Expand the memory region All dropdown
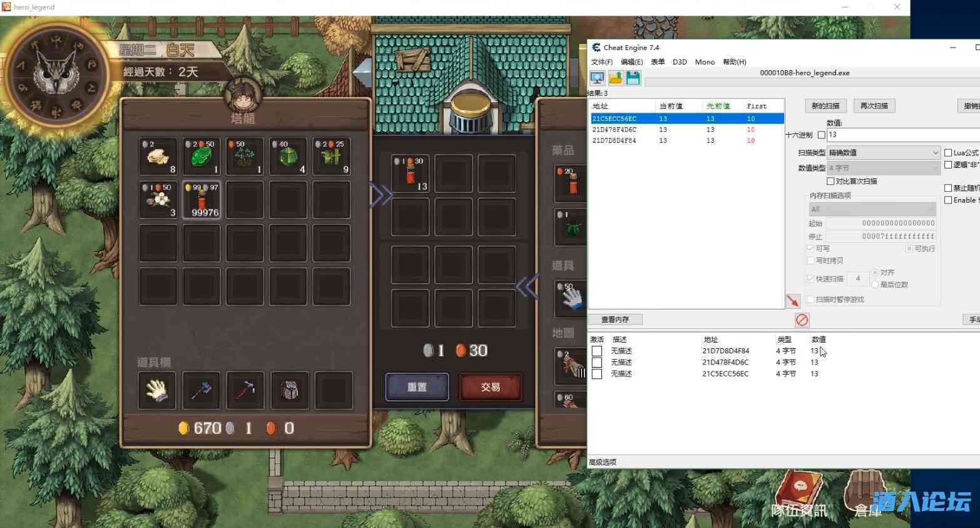 coord(872,209)
